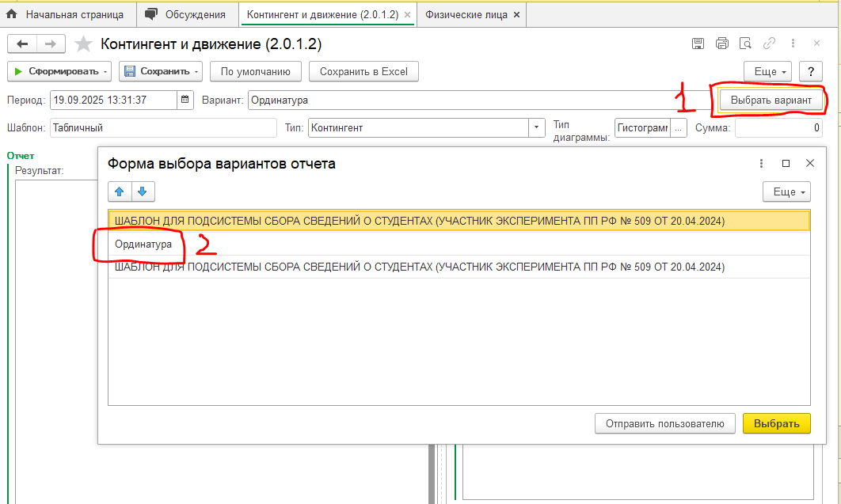Close the Физические лица tab
The image size is (841, 504).
point(516,15)
